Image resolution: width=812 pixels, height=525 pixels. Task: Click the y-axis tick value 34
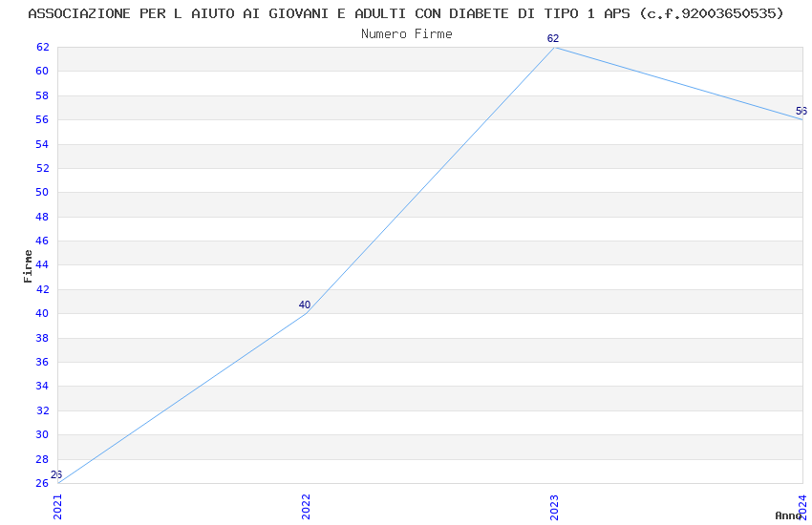42,386
